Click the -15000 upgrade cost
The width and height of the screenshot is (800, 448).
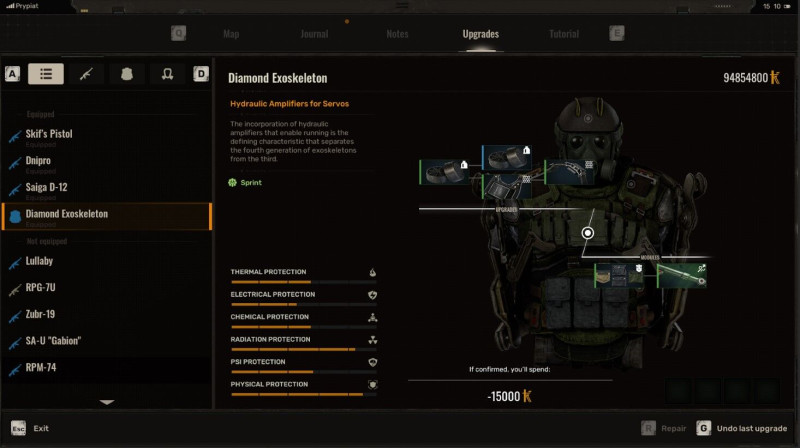click(510, 396)
